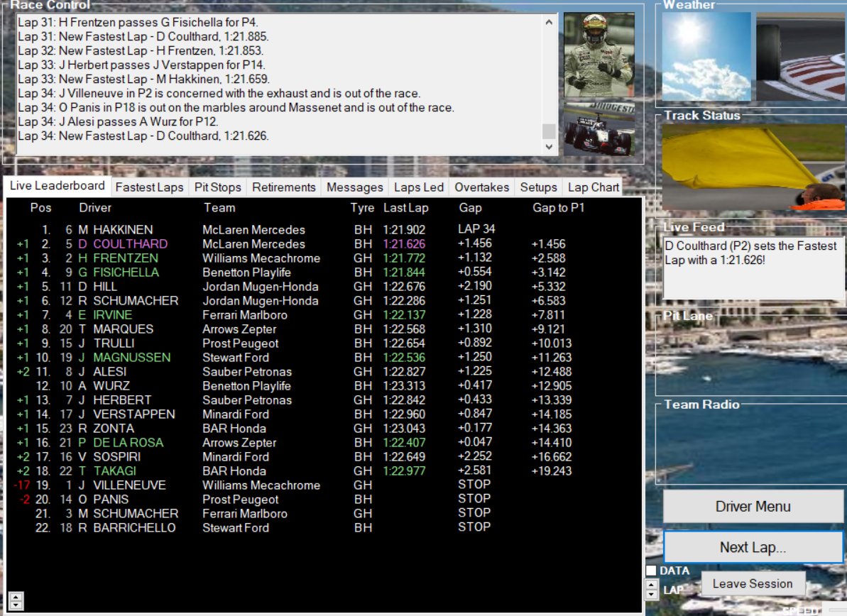Click the Race Control scrollbar up arrow

(x=549, y=22)
